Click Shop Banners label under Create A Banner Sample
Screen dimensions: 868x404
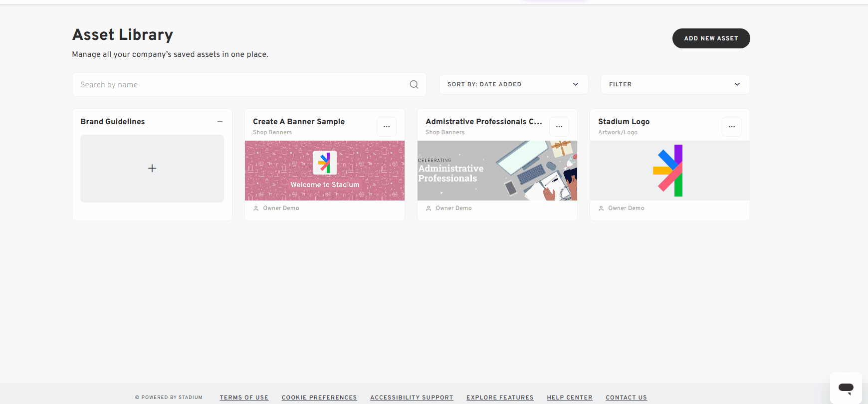272,132
